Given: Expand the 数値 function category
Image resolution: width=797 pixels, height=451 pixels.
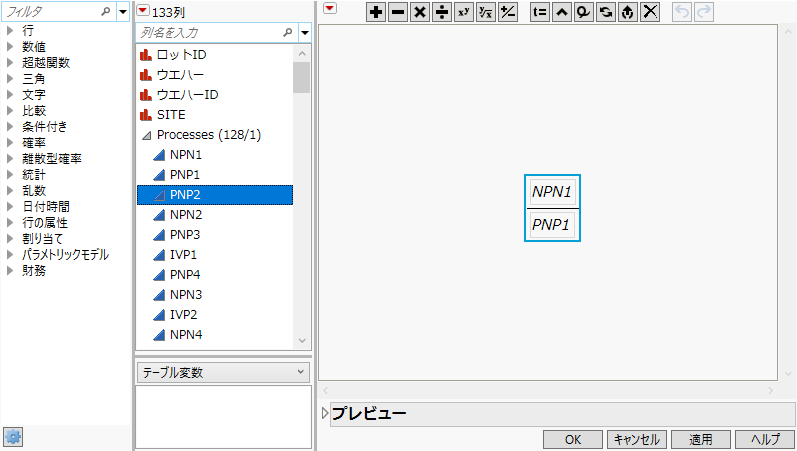Looking at the screenshot, I should (10, 47).
